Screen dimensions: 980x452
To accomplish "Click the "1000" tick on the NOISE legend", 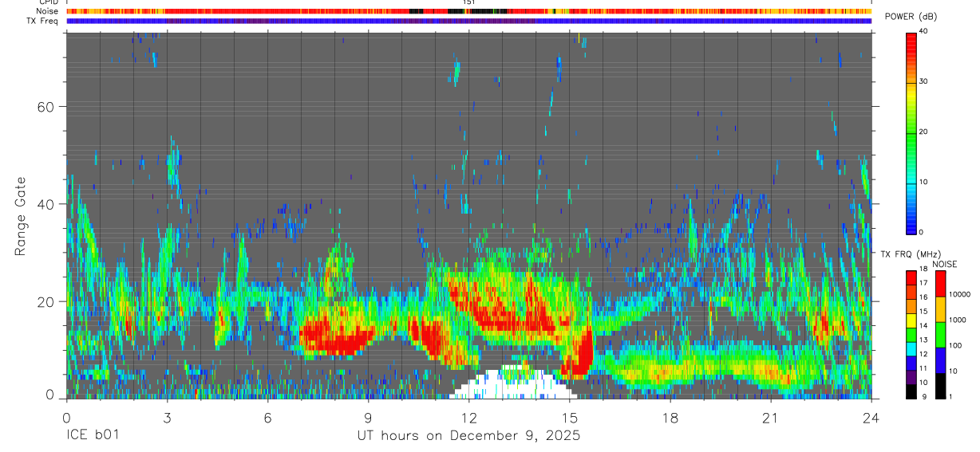I will pyautogui.click(x=956, y=320).
